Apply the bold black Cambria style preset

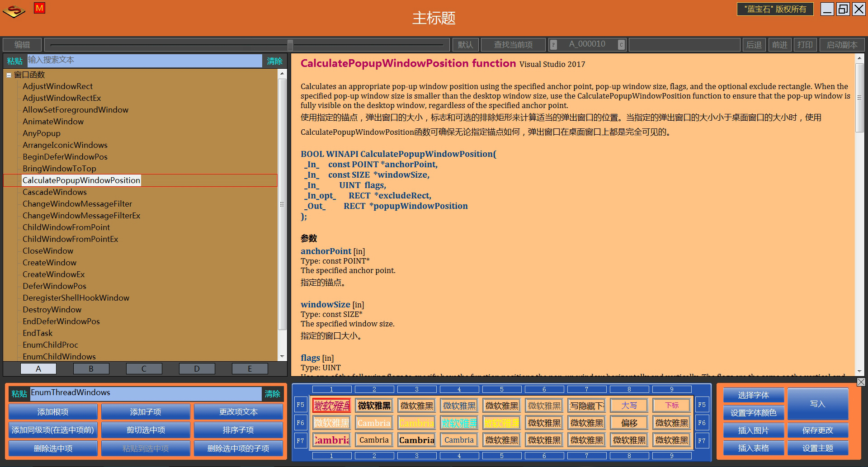pos(416,440)
